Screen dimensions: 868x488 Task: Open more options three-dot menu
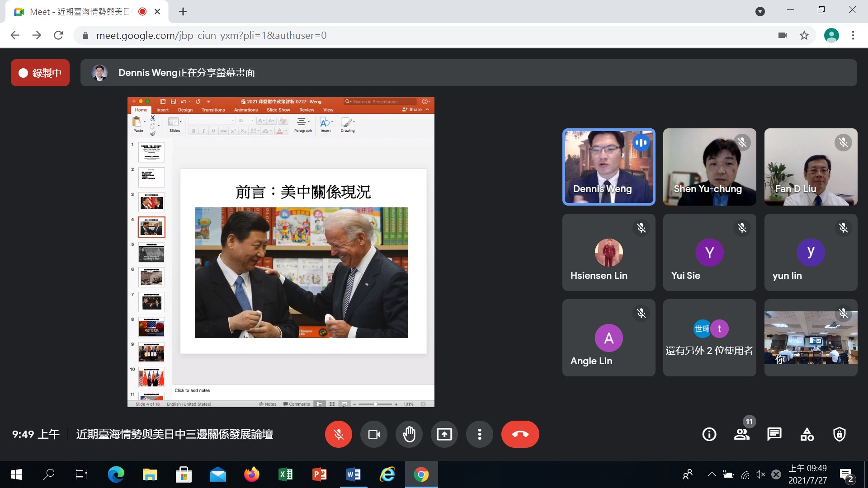tap(479, 434)
